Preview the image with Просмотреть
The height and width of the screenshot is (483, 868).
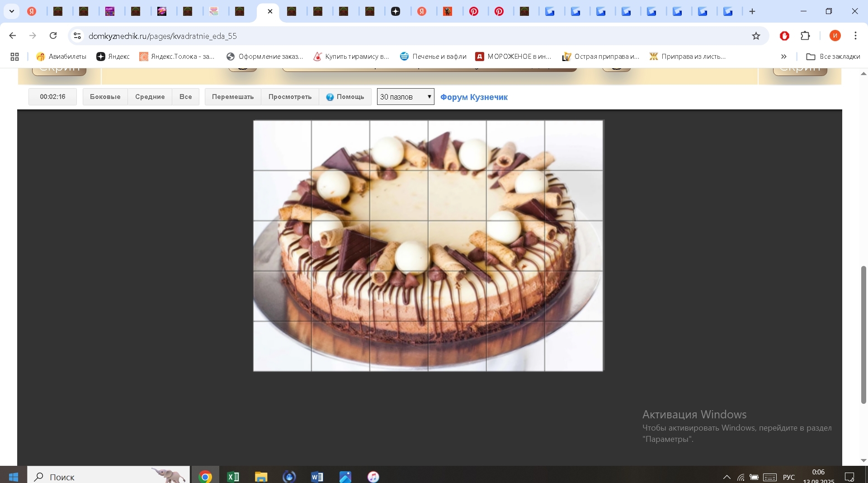pos(290,97)
